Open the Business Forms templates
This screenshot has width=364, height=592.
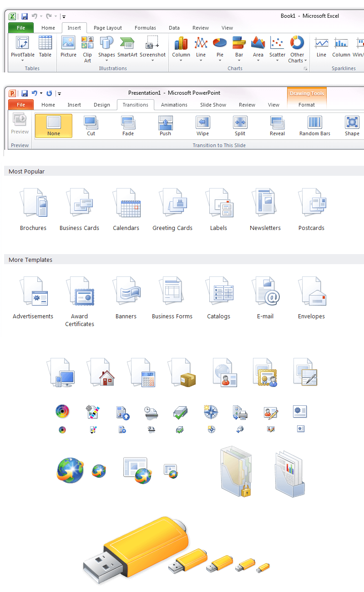coord(172,297)
